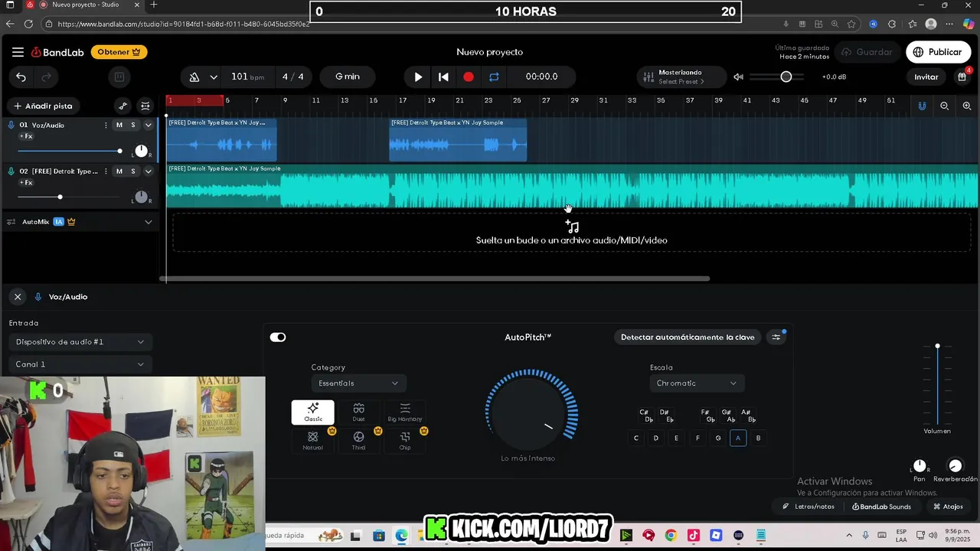Mute the Voz/Audio track

coord(119,125)
